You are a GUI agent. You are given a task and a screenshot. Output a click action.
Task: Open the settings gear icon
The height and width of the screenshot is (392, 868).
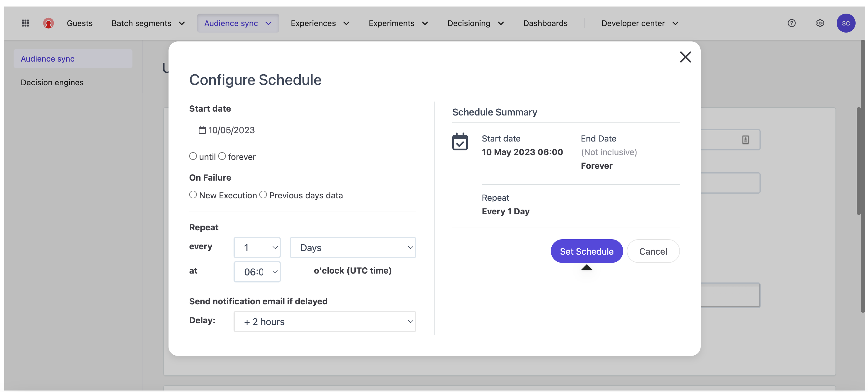[820, 23]
